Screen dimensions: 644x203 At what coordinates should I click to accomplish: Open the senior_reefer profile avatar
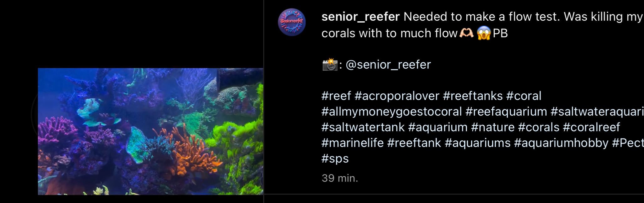[292, 22]
